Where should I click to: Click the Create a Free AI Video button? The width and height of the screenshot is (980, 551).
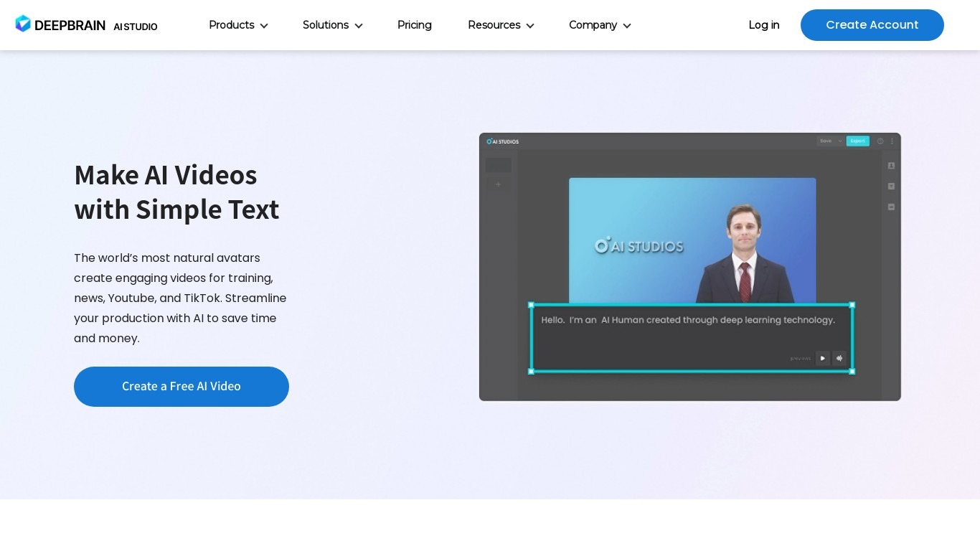point(181,386)
